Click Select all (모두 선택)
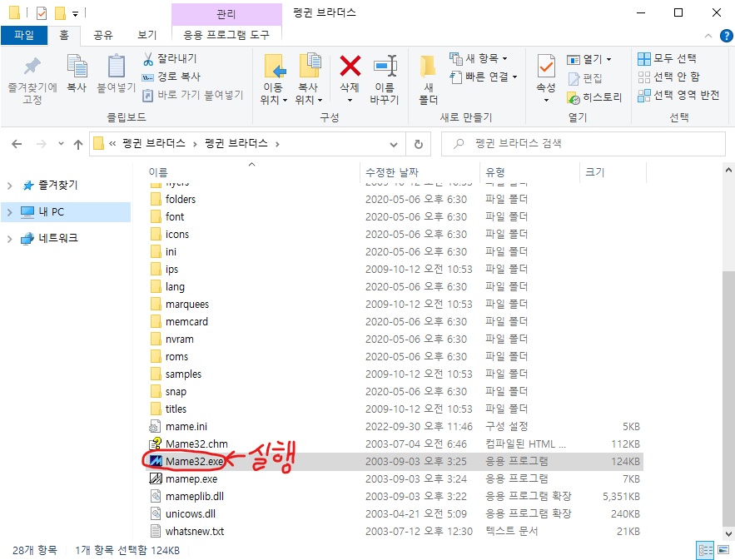 pos(667,58)
